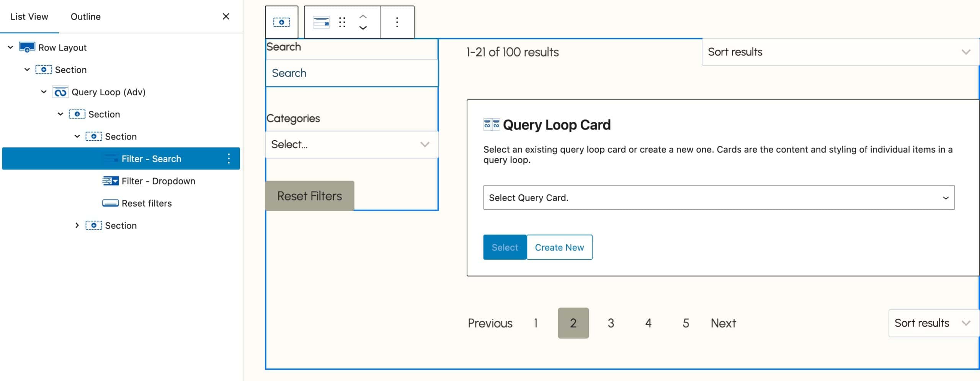Move block down with the down arrow

[x=363, y=28]
